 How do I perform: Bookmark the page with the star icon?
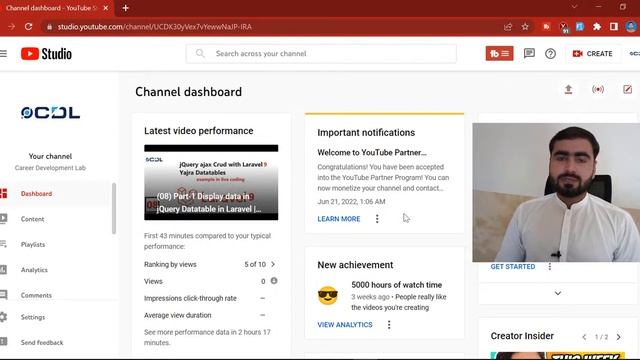click(x=525, y=27)
